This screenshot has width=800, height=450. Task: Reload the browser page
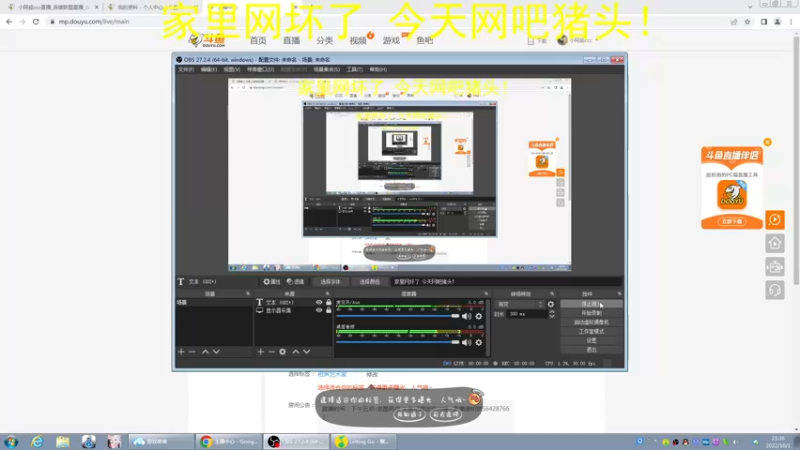coord(36,21)
